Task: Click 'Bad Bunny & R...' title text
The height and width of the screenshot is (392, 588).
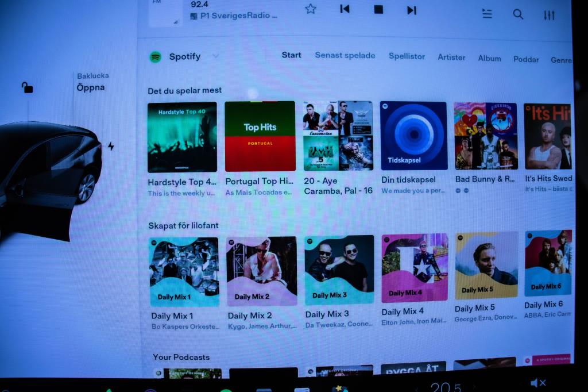Action: tap(485, 179)
